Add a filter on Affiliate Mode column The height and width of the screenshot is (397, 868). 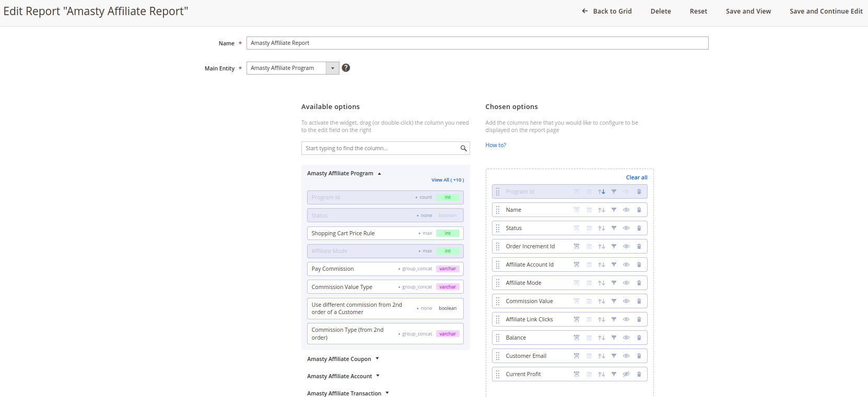(x=614, y=283)
